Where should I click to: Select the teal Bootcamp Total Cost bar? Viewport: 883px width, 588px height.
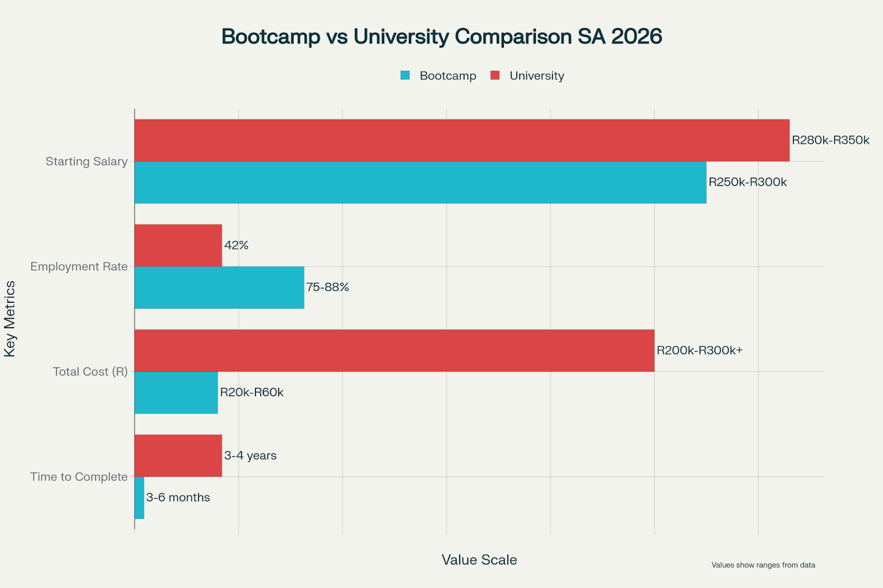(x=176, y=393)
